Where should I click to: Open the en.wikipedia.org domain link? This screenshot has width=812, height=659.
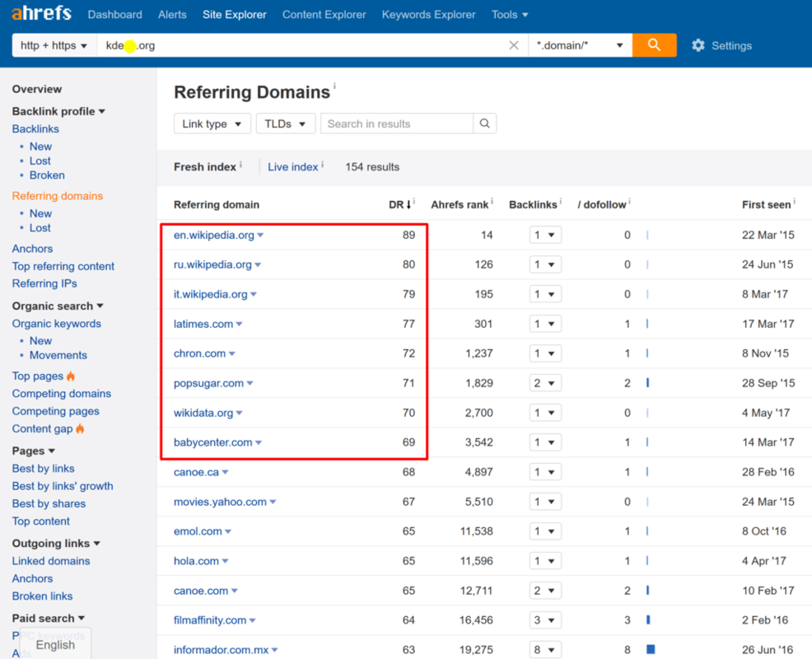(214, 236)
